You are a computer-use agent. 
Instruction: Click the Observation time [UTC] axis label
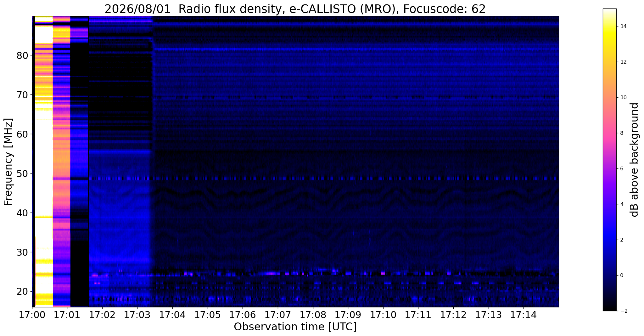pos(295,327)
